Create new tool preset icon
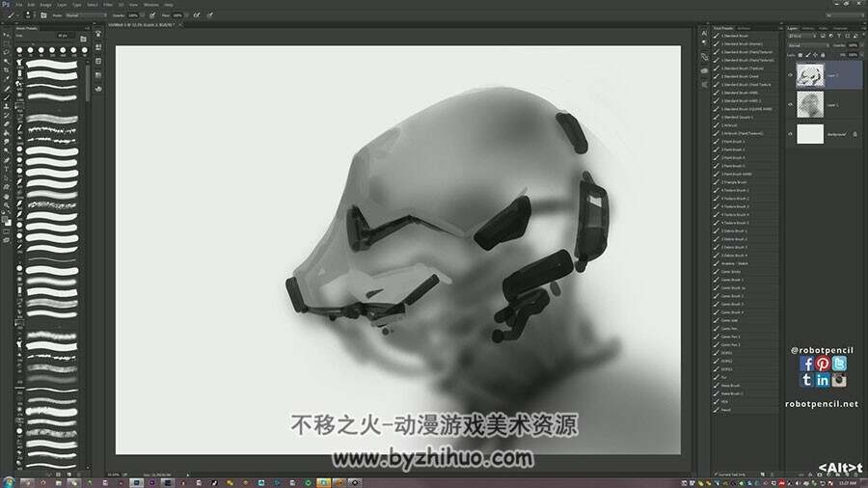The image size is (868, 488). 762,474
